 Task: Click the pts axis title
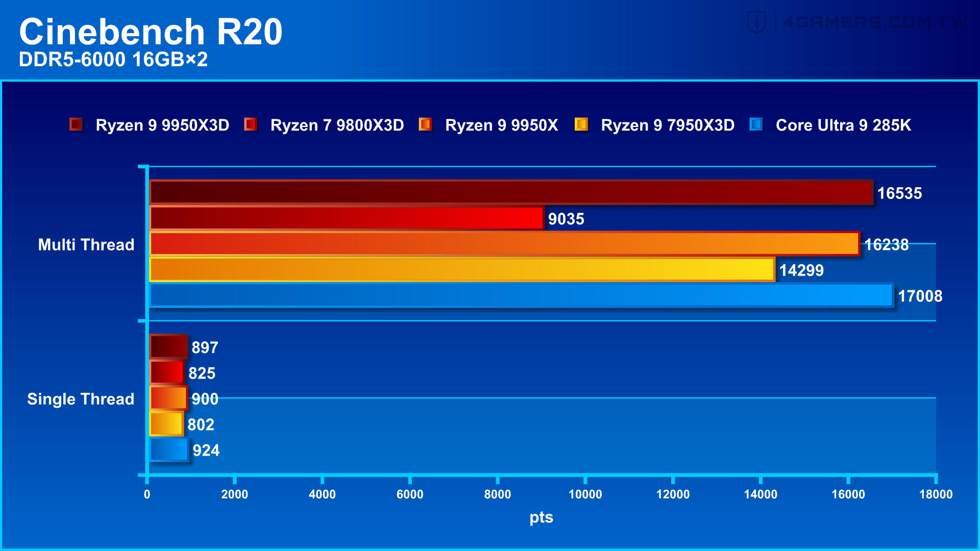pyautogui.click(x=541, y=517)
